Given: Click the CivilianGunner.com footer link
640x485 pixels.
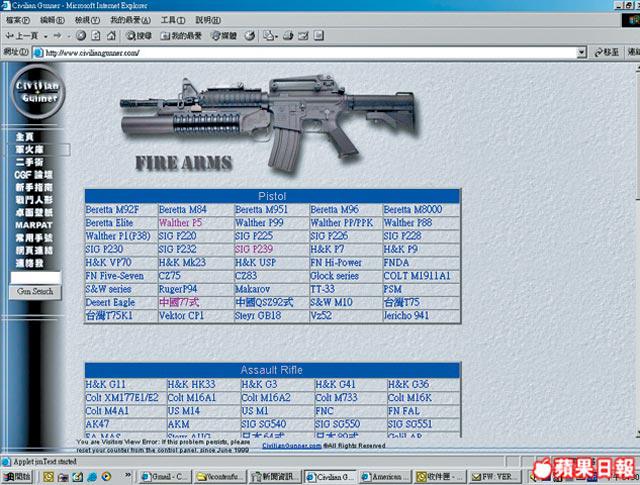Looking at the screenshot, I should coord(292,445).
